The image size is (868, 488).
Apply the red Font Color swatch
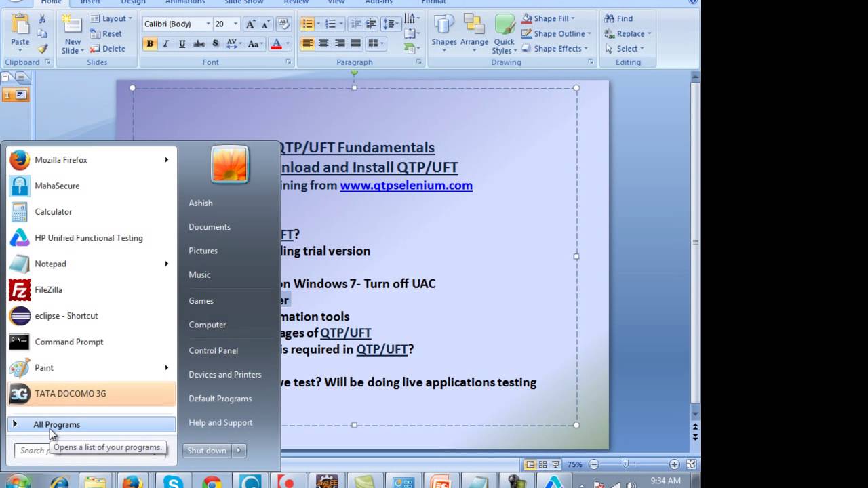tap(276, 44)
